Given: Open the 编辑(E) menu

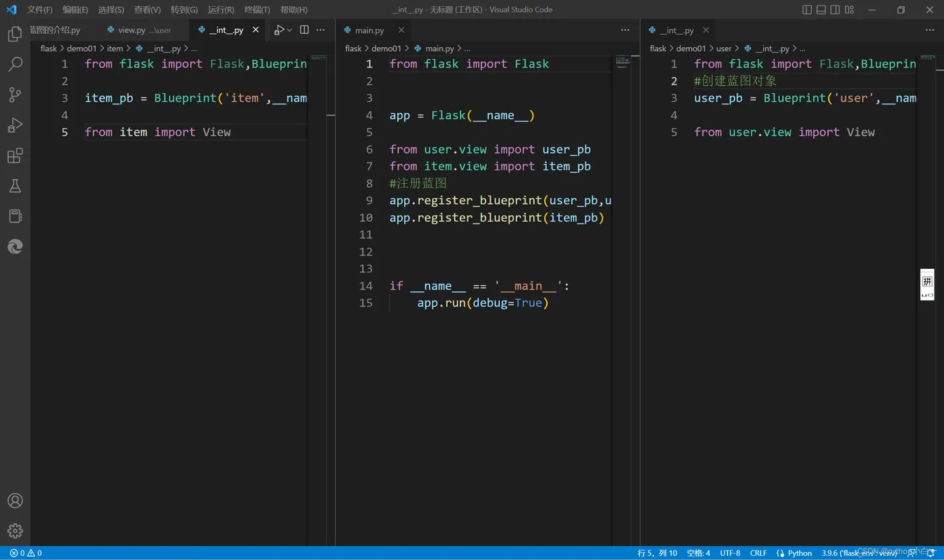Looking at the screenshot, I should [76, 9].
